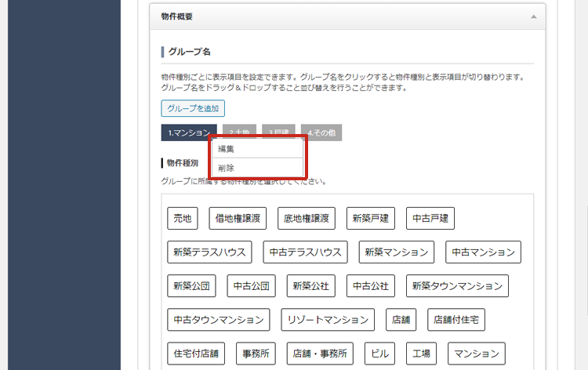The width and height of the screenshot is (588, 370).
Task: Enable the 工場 property type
Action: click(x=423, y=354)
